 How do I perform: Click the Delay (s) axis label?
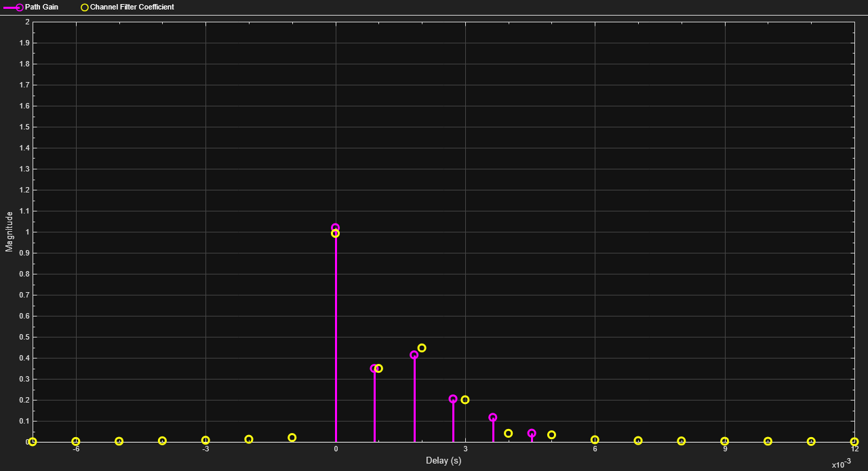tap(443, 461)
